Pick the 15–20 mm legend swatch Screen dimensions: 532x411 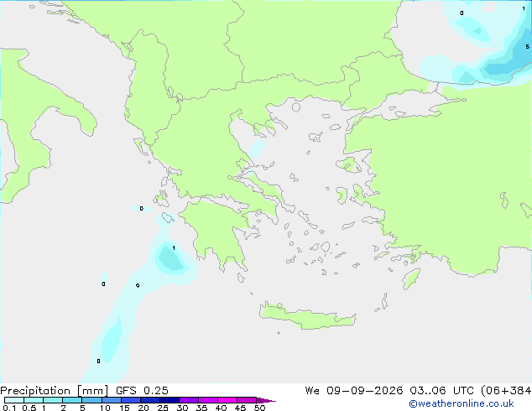pos(131,400)
